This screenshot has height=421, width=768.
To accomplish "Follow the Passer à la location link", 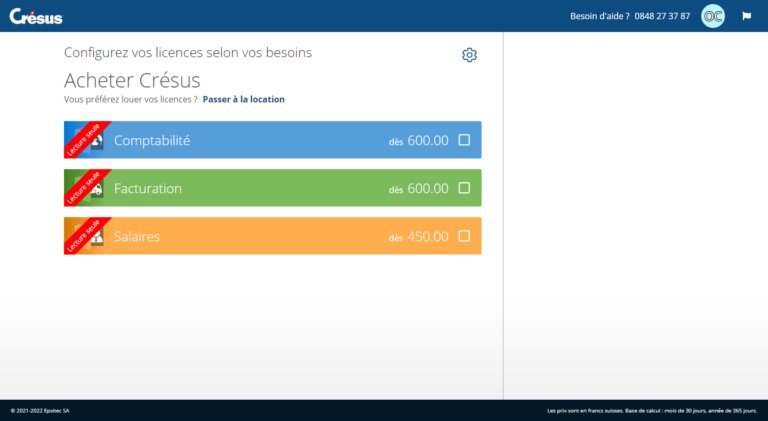I will tap(243, 99).
